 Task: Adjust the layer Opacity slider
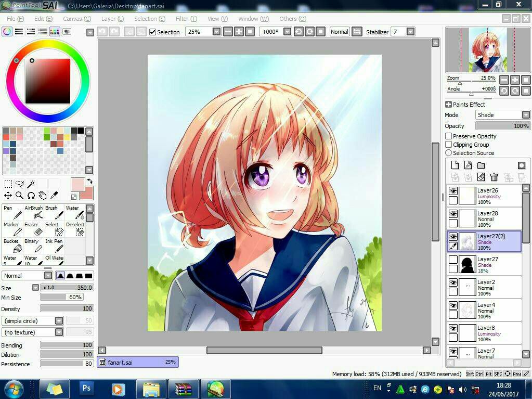click(502, 126)
